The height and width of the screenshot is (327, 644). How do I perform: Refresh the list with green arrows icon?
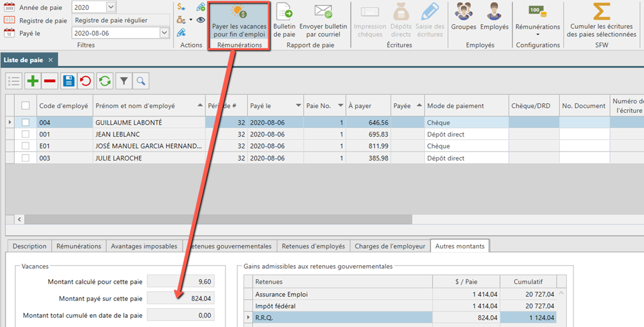[105, 81]
